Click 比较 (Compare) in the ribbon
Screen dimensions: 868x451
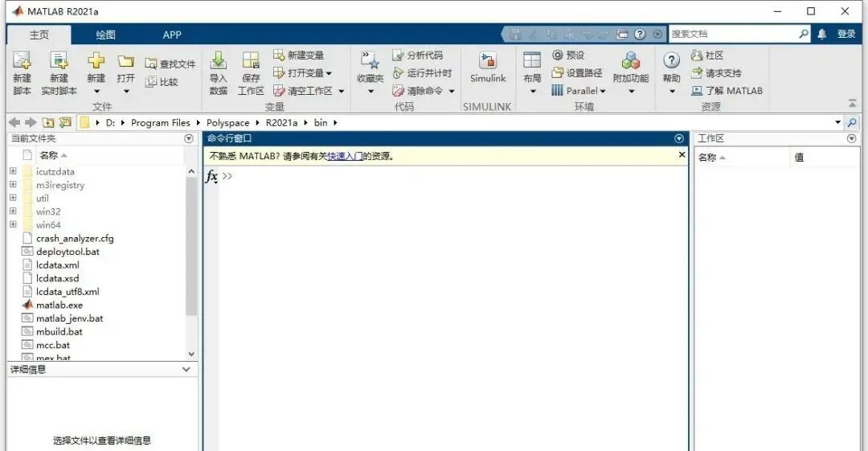tap(162, 82)
